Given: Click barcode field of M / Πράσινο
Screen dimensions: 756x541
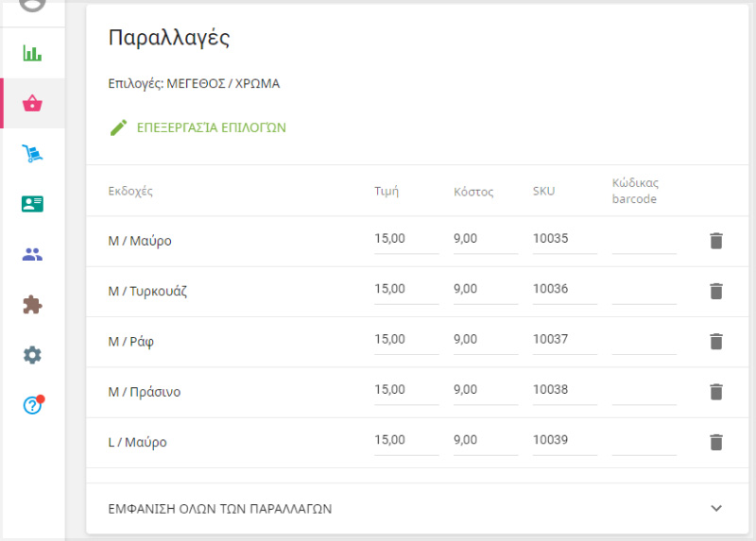Looking at the screenshot, I should (644, 391).
